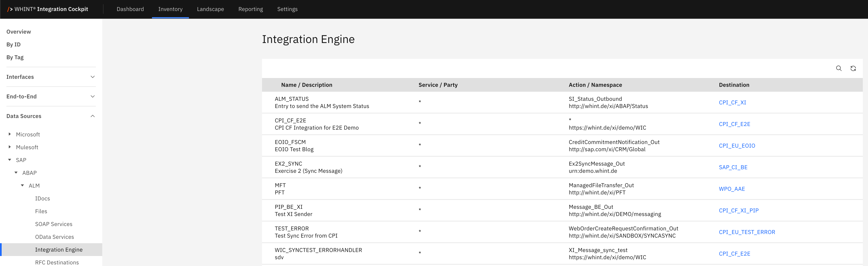868x266 pixels.
Task: Select the Mulesoft data source label
Action: click(x=27, y=147)
